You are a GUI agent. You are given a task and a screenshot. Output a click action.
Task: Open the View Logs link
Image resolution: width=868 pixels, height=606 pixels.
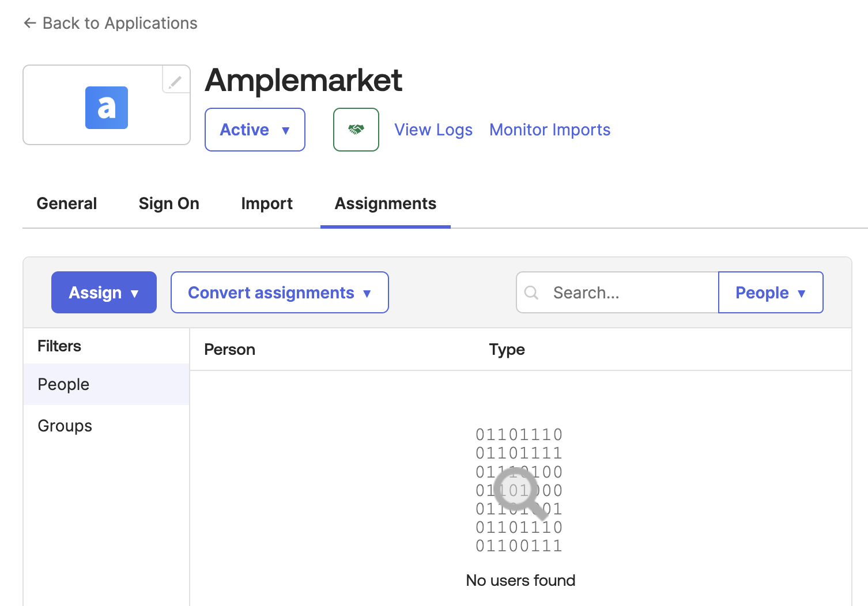(x=433, y=130)
